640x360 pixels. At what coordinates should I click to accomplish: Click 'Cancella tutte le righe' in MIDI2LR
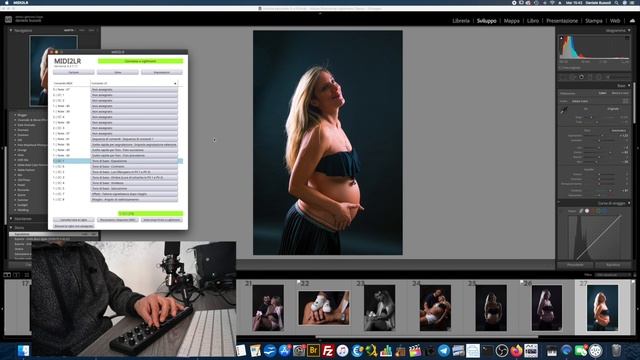coord(73,220)
